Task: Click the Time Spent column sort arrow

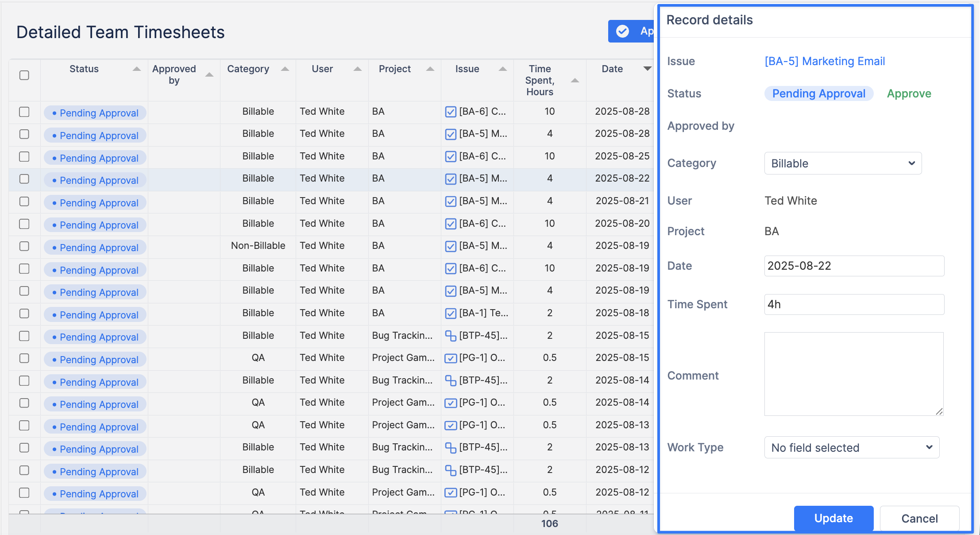Action: (x=575, y=81)
